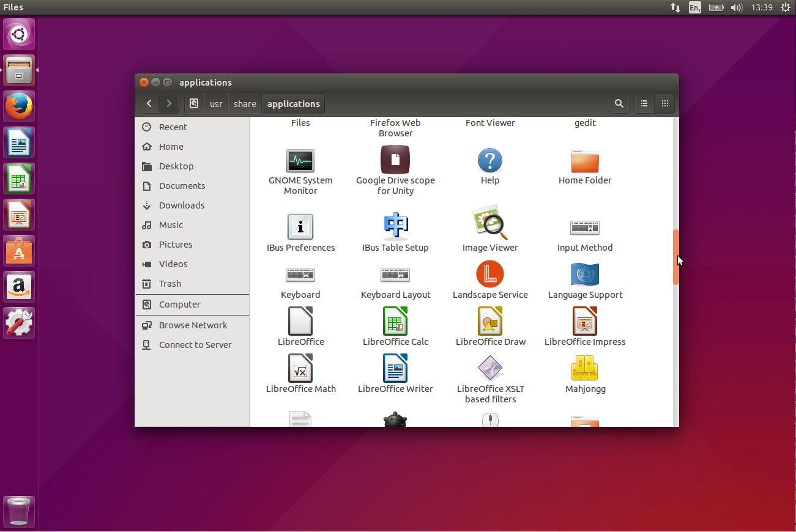Screen dimensions: 796x532
Task: Open the Files menu in the top bar
Action: pos(13,7)
